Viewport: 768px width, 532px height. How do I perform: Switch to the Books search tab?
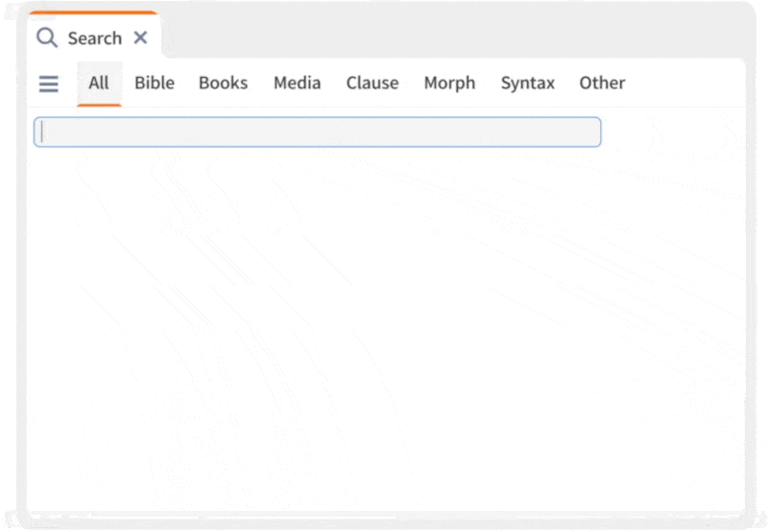tap(223, 84)
